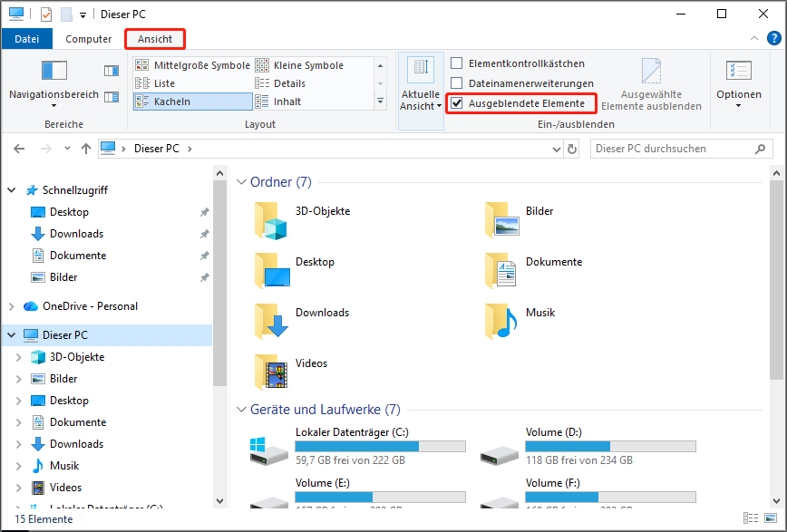This screenshot has height=532, width=787.
Task: Collapse the ribbon with the chevron
Action: pos(753,39)
